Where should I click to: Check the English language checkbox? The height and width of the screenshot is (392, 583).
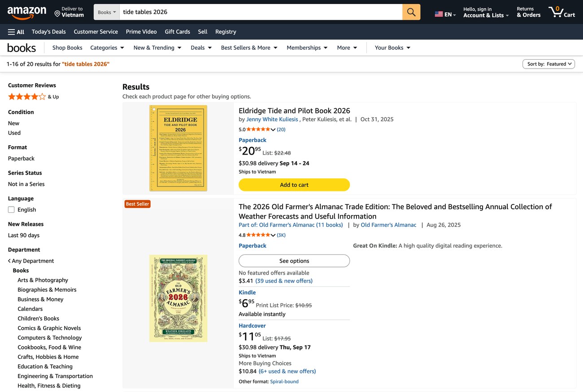[x=11, y=210]
